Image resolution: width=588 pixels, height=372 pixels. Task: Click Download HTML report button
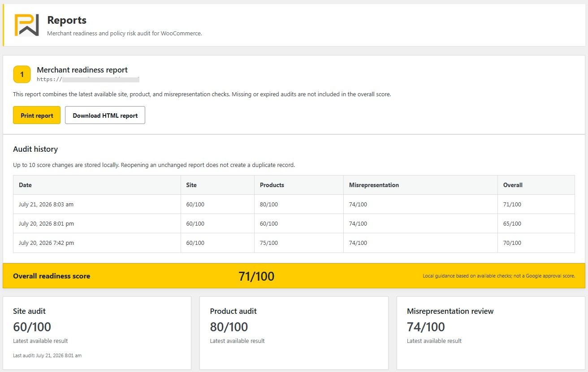(x=105, y=115)
